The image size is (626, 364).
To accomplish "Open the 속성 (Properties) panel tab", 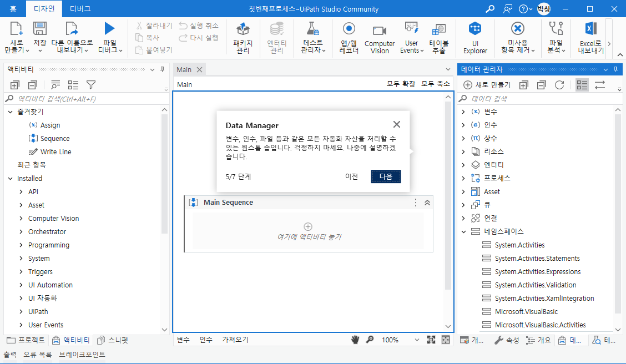I will (507, 340).
